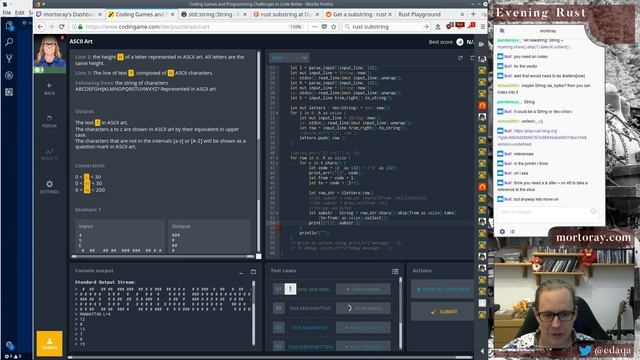Screen dimensions: 640x360
Task: Open the Firefox hamburger menu
Action: (x=482, y=27)
